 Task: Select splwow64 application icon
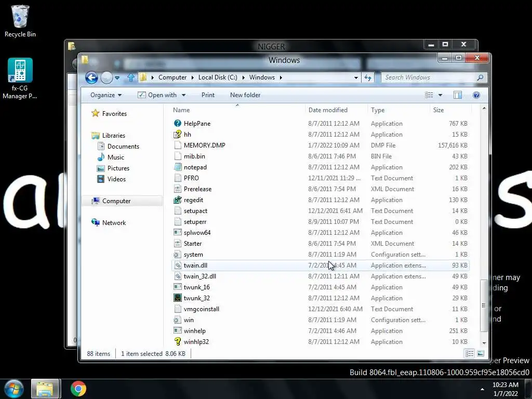178,232
